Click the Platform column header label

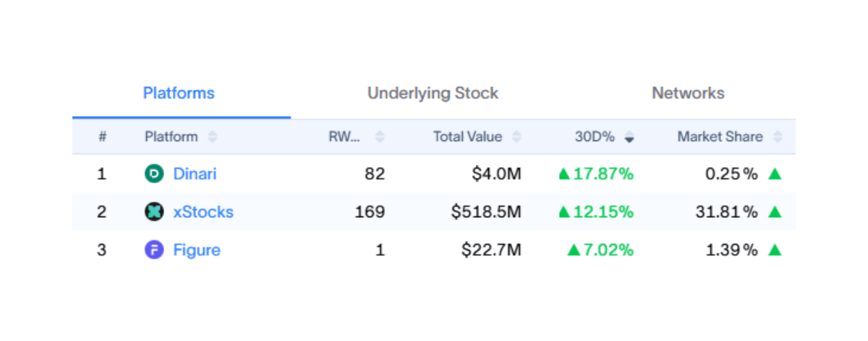(x=171, y=136)
